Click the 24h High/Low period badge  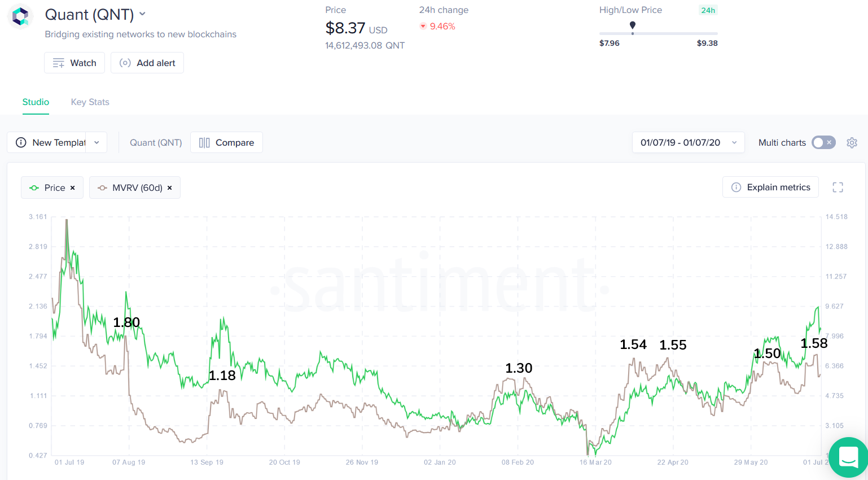(708, 10)
